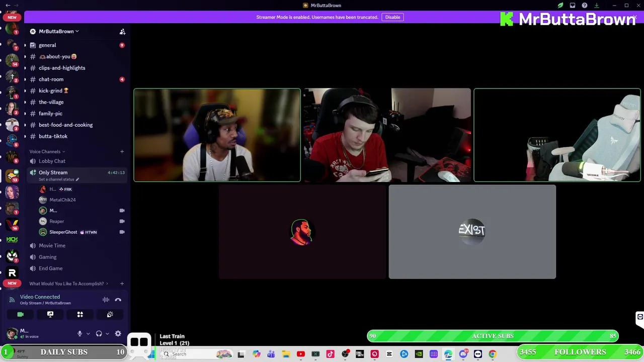Select the bearded avatar participant tile
The image size is (644, 362).
302,232
